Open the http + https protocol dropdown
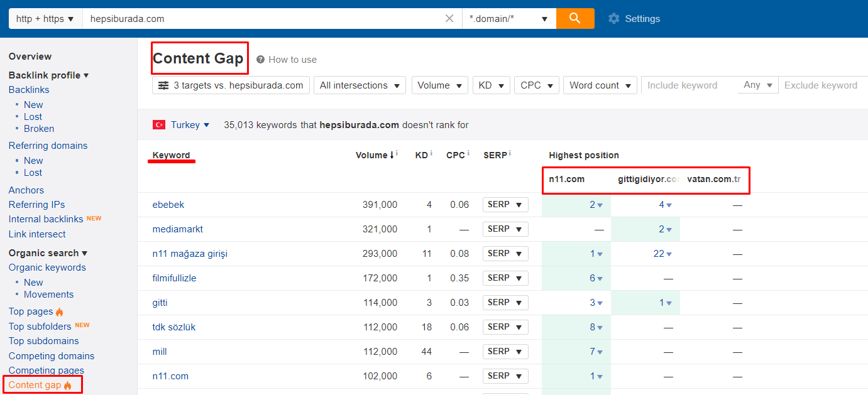The height and width of the screenshot is (395, 868). point(45,19)
